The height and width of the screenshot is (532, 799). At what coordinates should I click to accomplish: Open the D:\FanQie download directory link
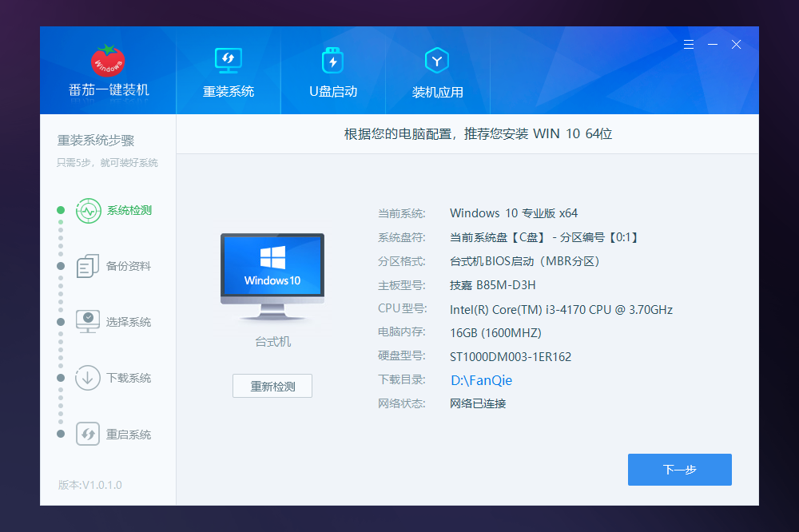(482, 380)
